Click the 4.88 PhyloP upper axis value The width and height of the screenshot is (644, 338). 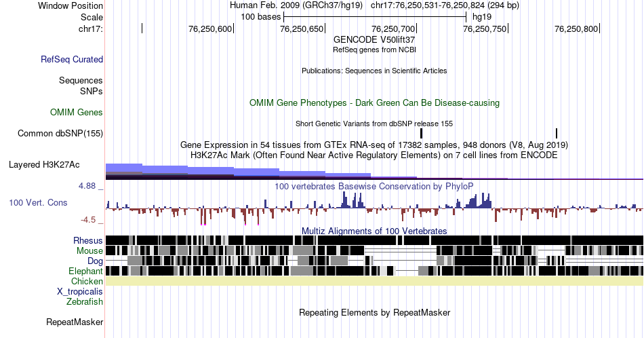(x=87, y=186)
